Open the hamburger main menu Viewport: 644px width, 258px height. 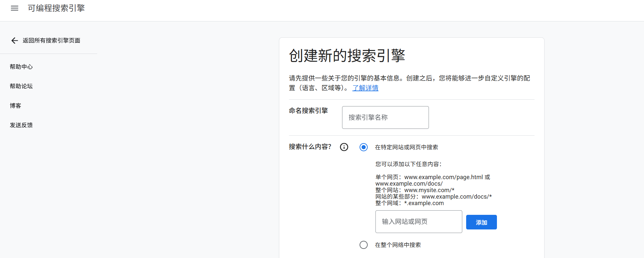click(x=15, y=8)
